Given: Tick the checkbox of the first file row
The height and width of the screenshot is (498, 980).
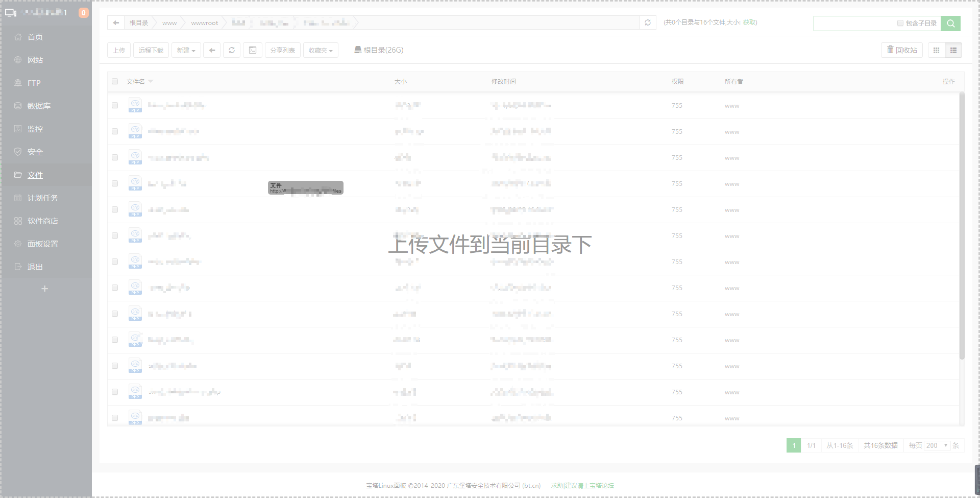Looking at the screenshot, I should click(x=115, y=105).
